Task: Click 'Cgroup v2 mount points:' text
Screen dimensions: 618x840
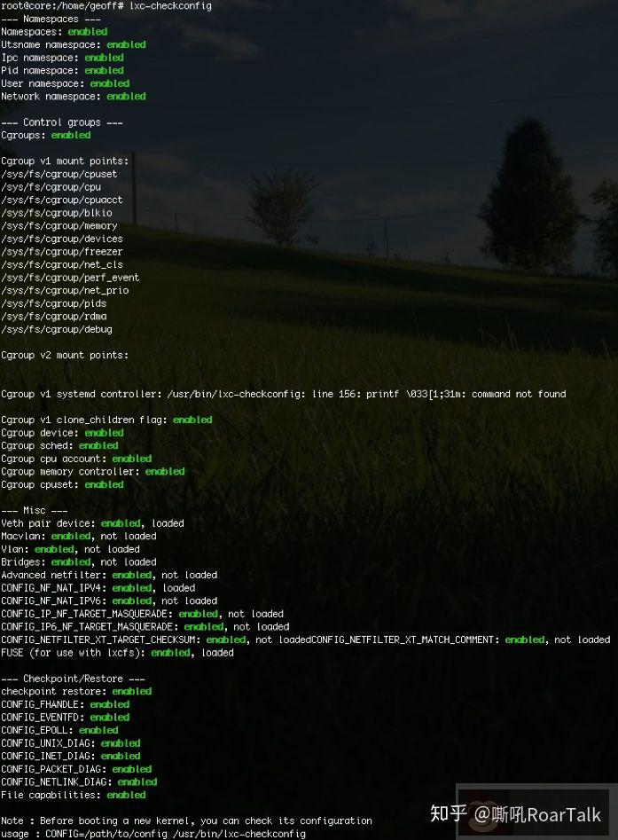Action: [65, 355]
